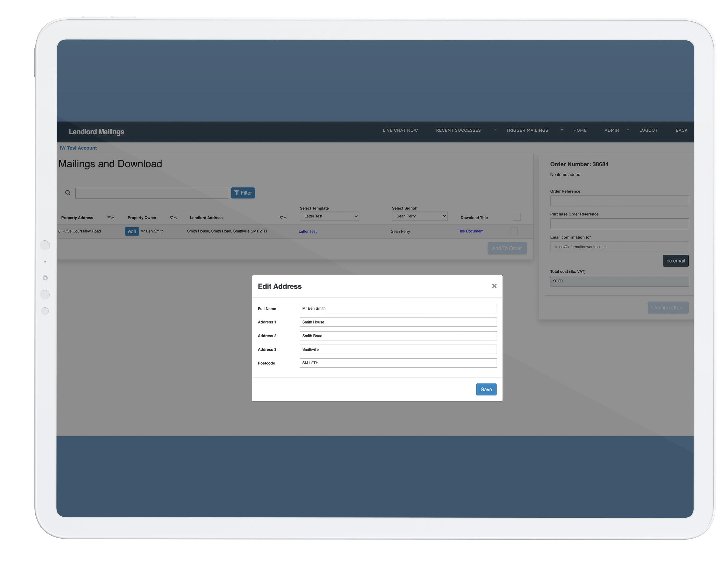Viewport: 728px width, 575px height.
Task: Open the Select Template dropdown
Action: coord(329,216)
